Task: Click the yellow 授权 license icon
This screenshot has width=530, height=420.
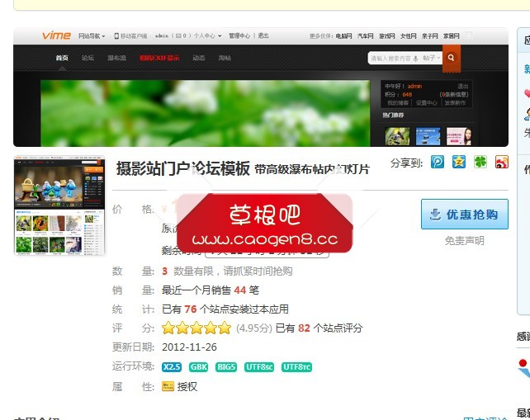Action: tap(168, 386)
